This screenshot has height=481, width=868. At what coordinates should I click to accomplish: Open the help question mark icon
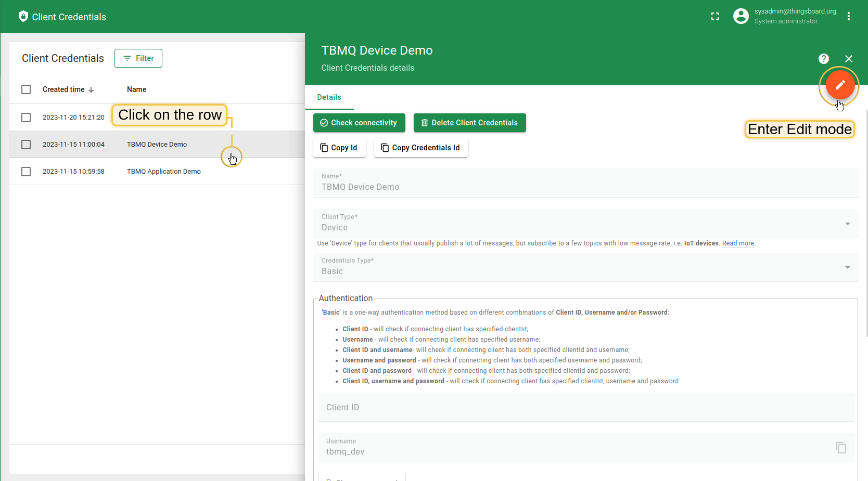pyautogui.click(x=823, y=59)
